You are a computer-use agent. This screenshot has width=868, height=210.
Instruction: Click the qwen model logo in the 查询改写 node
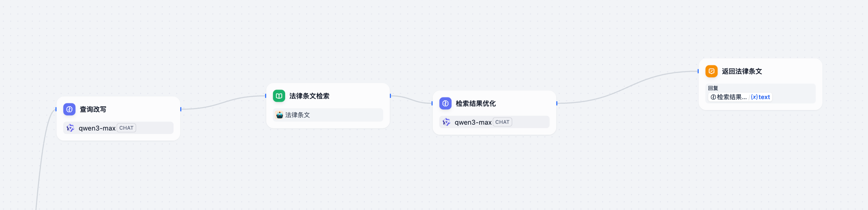pos(70,128)
